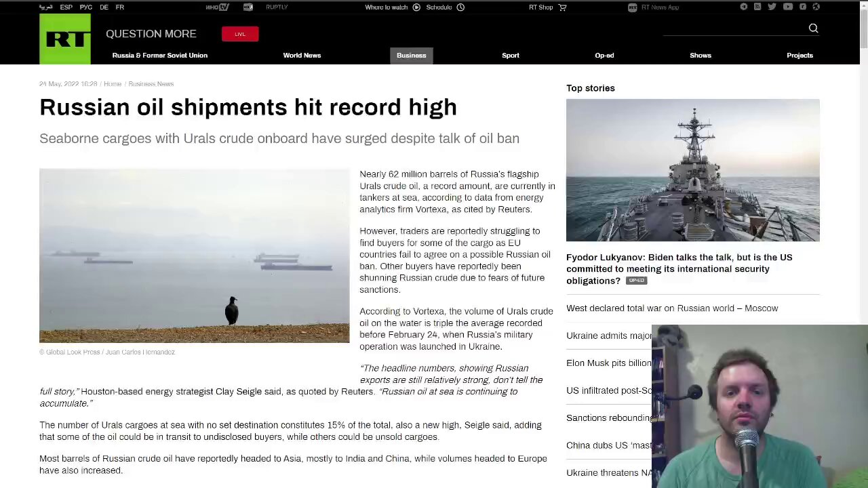The height and width of the screenshot is (488, 868).
Task: Open Russia & Former Soviet Union section
Action: 160,56
